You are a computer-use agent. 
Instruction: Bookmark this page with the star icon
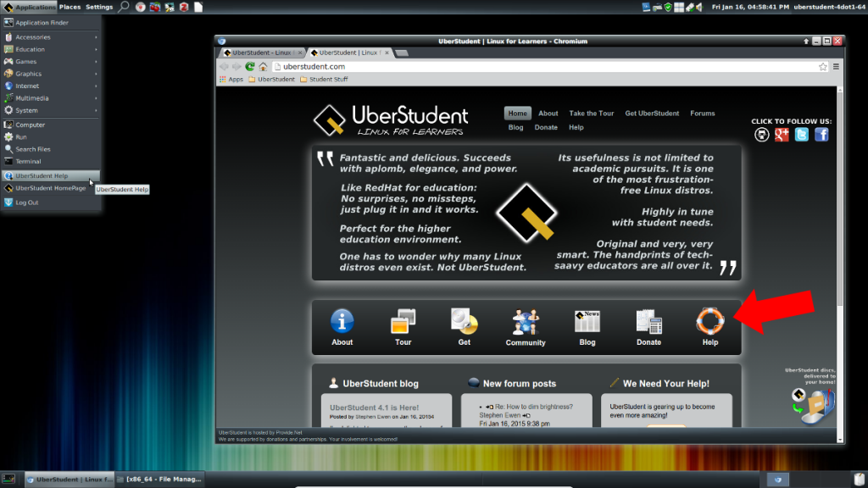822,66
